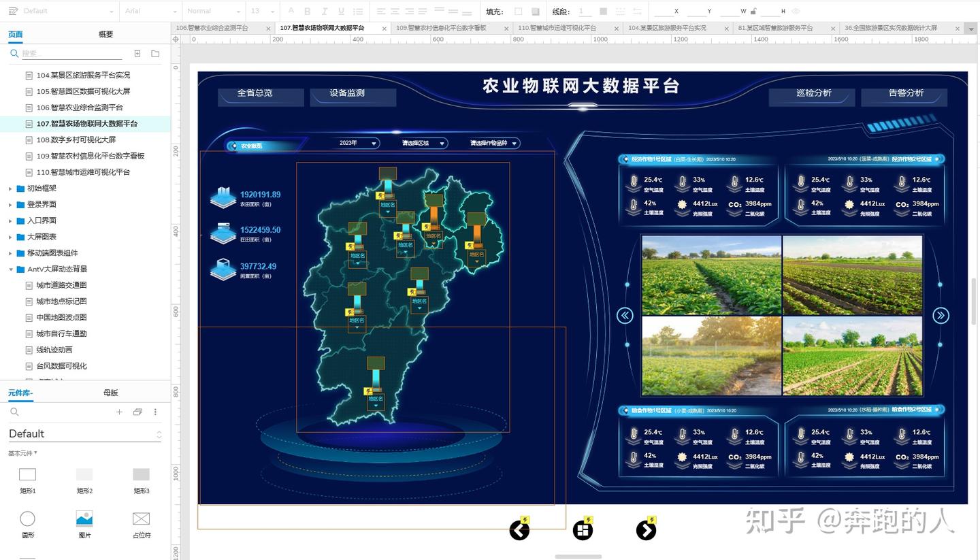Toggle the hidden visibility eye icon

tap(796, 12)
